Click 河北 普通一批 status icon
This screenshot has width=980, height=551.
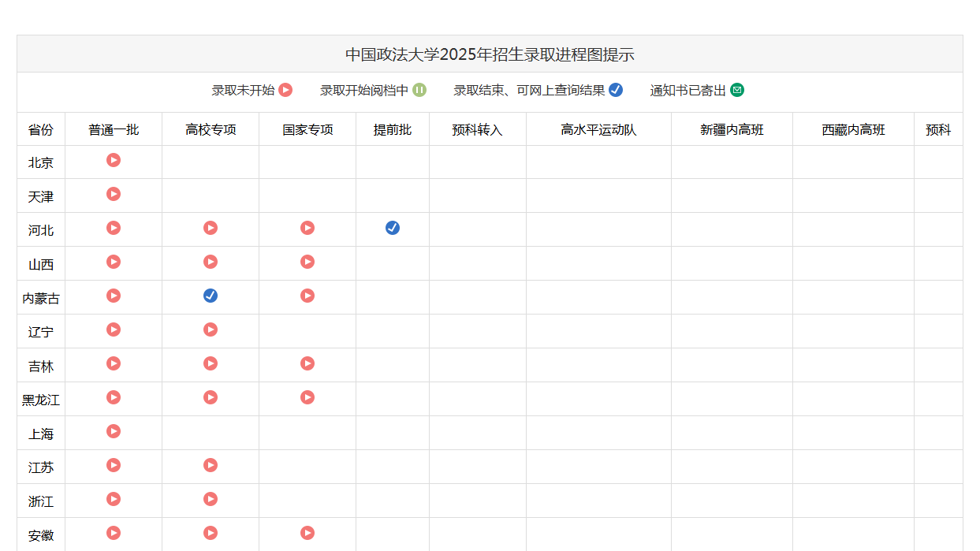114,228
